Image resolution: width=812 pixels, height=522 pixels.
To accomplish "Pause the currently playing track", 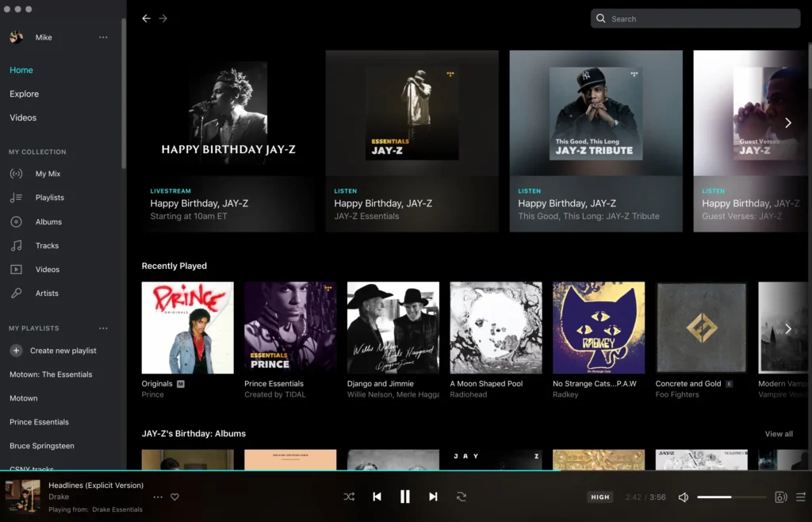I will 404,497.
